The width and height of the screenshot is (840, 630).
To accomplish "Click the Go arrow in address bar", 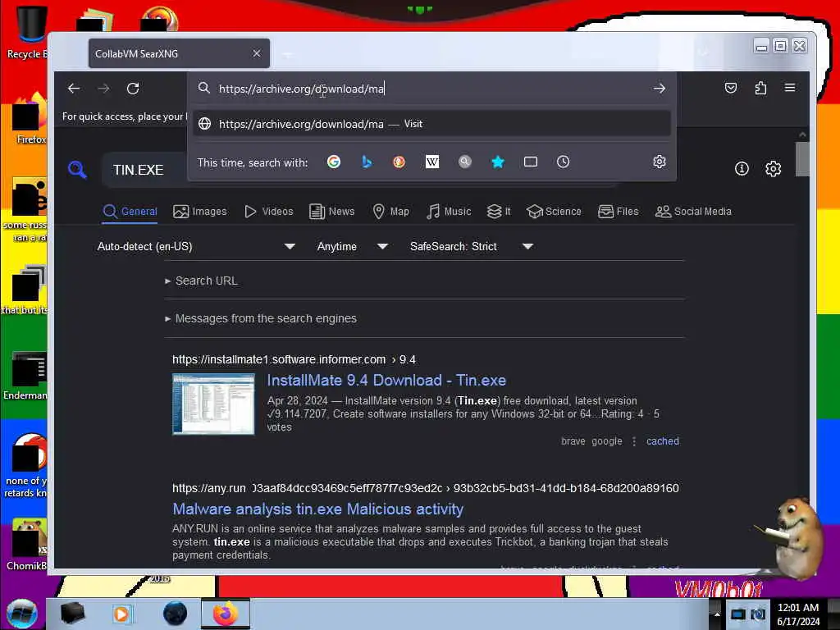I will click(660, 89).
